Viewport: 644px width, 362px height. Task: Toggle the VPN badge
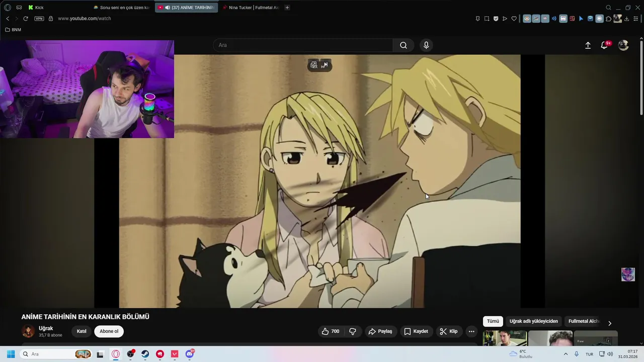[39, 19]
